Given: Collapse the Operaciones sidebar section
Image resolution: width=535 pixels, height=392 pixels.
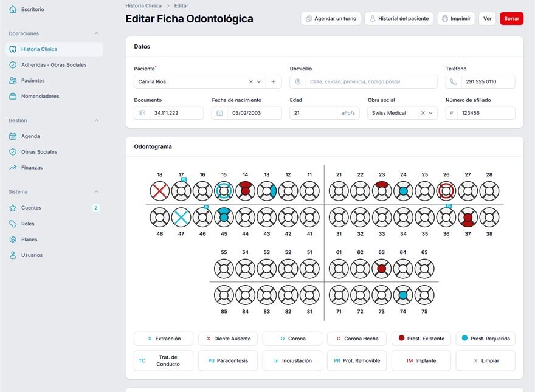Looking at the screenshot, I should click(x=97, y=33).
